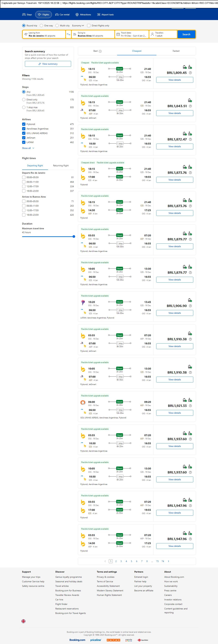
Task: Go to next results page using right arrow
Action: click(x=169, y=561)
